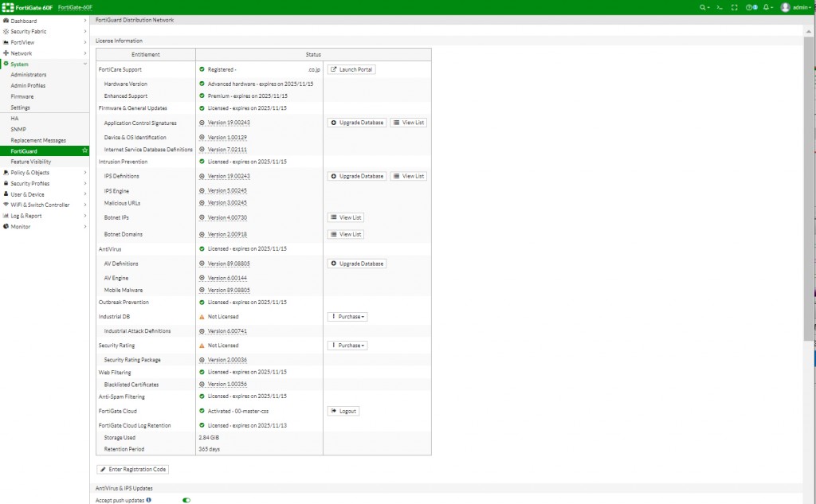
Task: Click the admin user avatar icon
Action: pyautogui.click(x=785, y=7)
